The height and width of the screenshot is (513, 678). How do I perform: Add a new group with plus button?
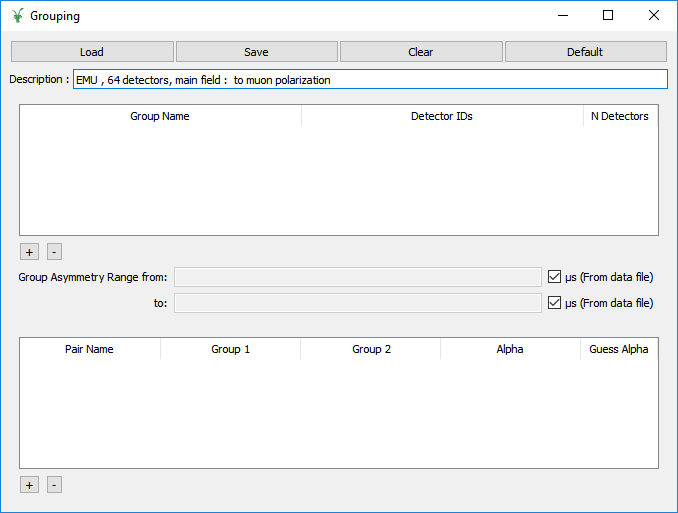tap(29, 252)
